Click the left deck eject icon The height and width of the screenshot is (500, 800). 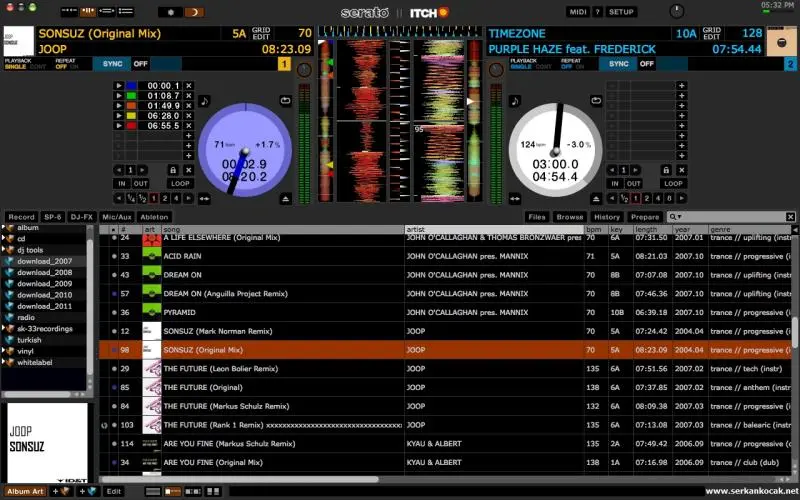click(286, 199)
